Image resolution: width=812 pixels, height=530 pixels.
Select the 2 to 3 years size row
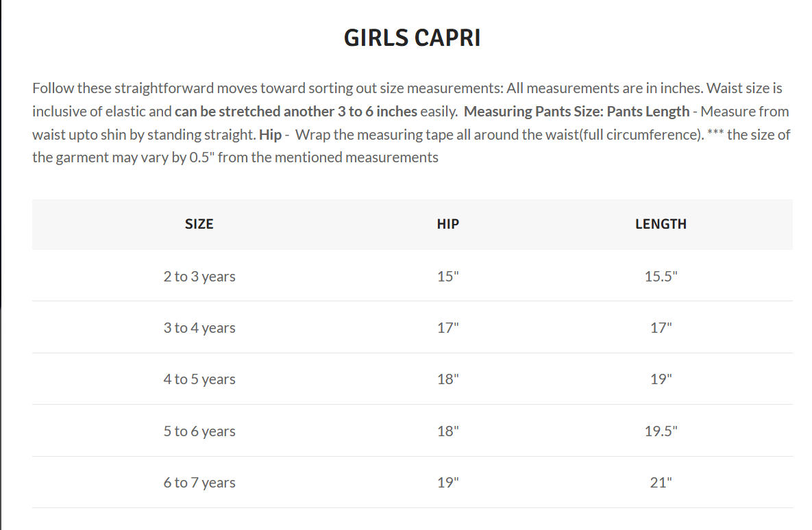point(199,277)
